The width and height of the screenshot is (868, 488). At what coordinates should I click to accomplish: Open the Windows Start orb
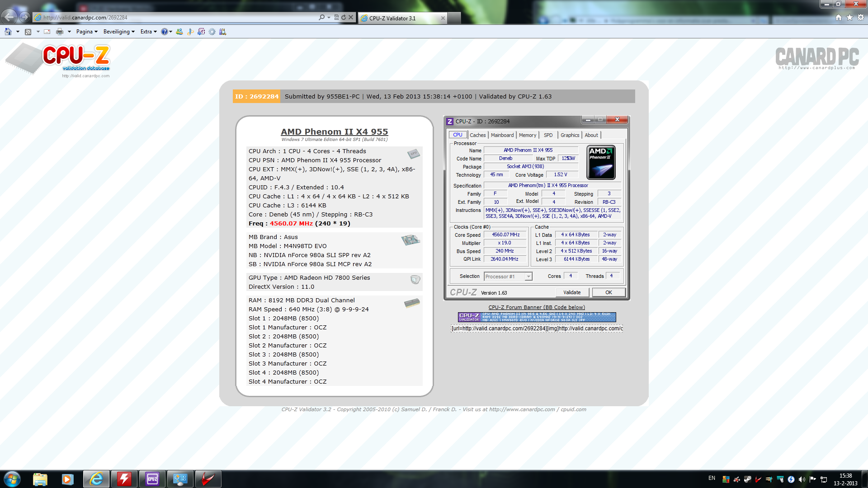point(12,479)
